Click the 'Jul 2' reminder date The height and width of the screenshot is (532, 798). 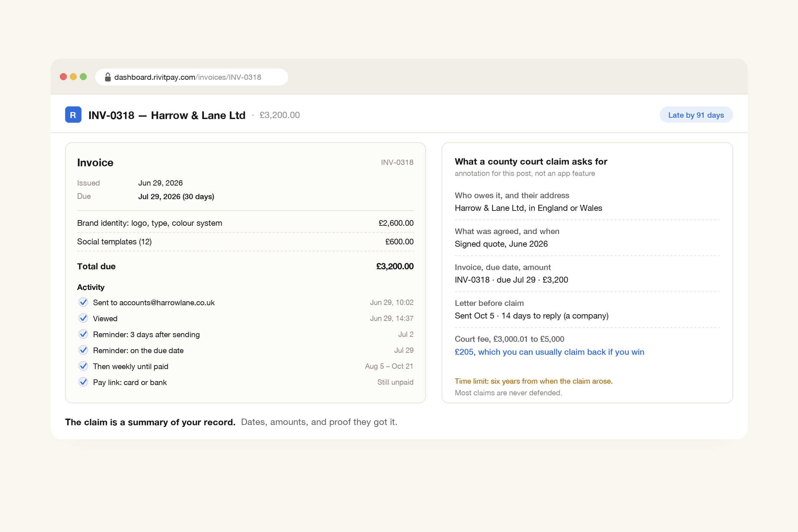(x=406, y=334)
